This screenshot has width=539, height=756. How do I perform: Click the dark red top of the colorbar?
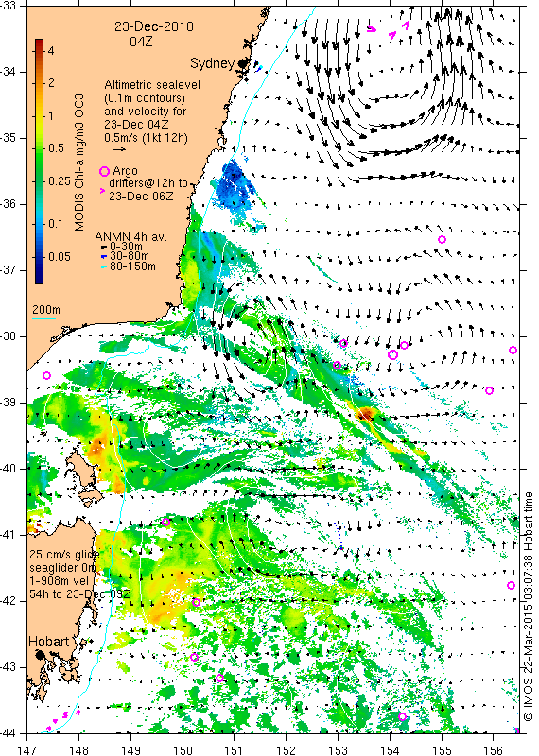click(39, 43)
